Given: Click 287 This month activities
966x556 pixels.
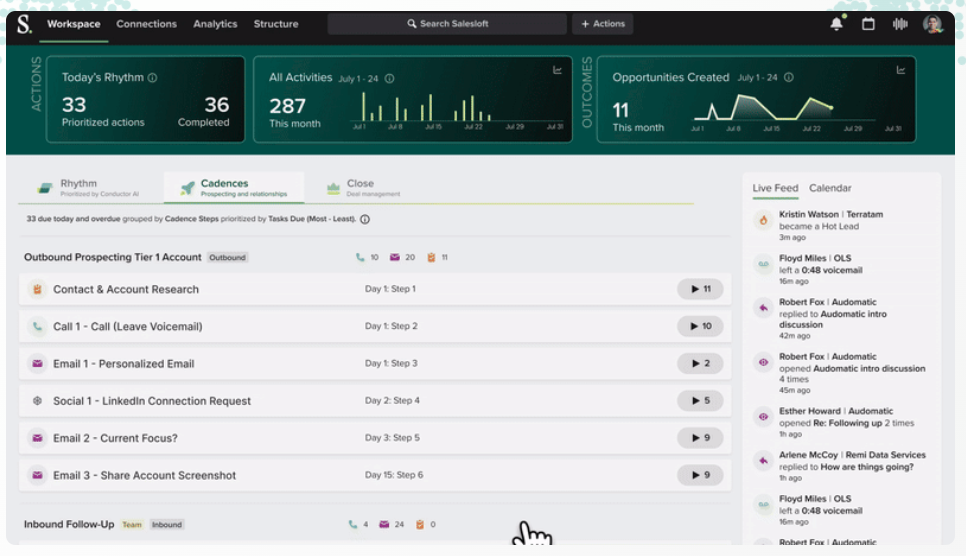Looking at the screenshot, I should (294, 113).
